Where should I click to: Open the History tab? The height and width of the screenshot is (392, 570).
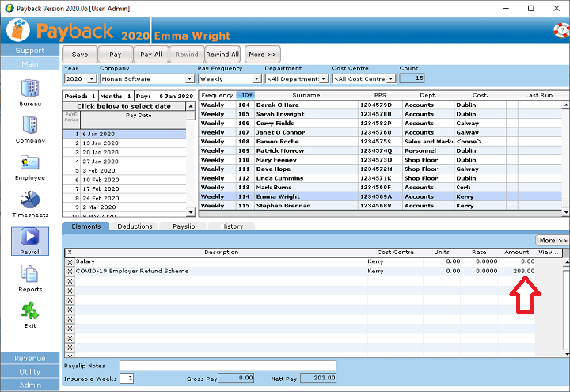coord(232,226)
